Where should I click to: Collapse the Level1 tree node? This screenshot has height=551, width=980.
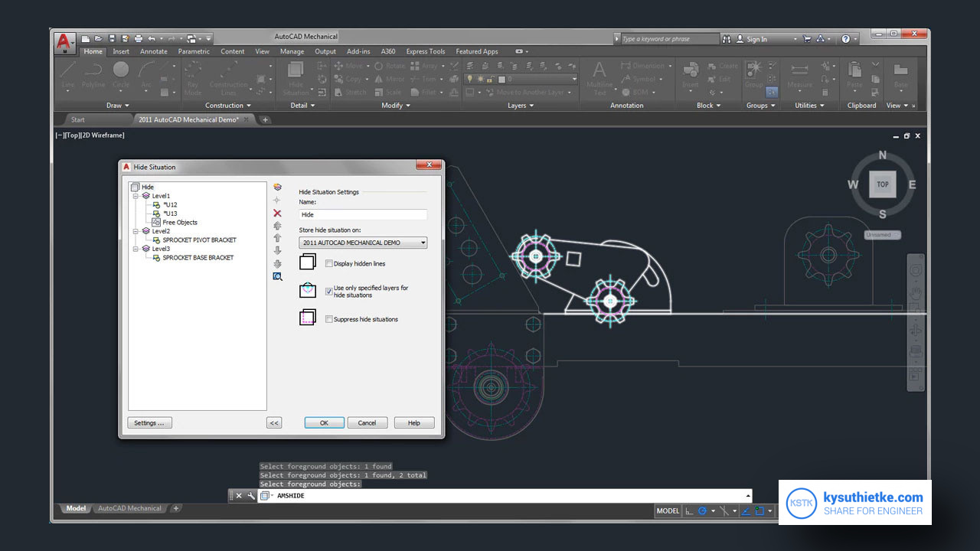(x=135, y=195)
